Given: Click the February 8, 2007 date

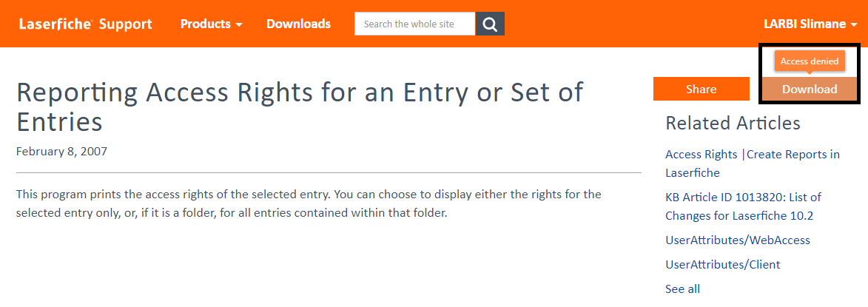Looking at the screenshot, I should (61, 151).
